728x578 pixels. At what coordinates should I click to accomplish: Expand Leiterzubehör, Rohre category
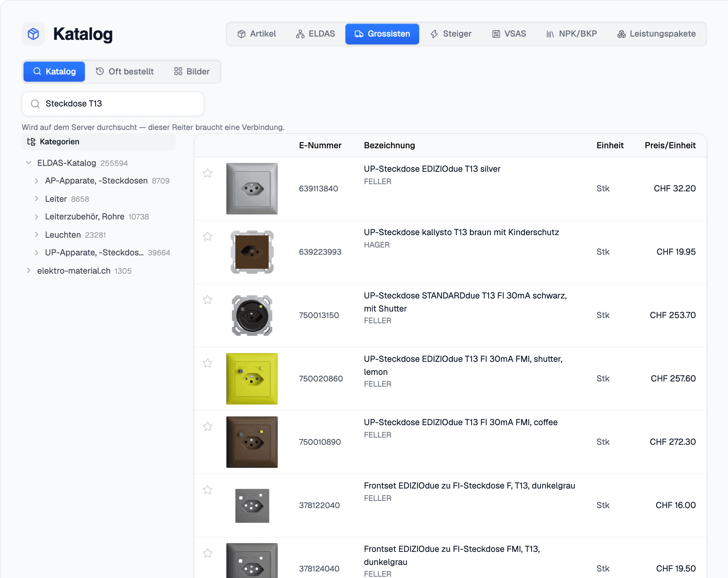(x=37, y=217)
